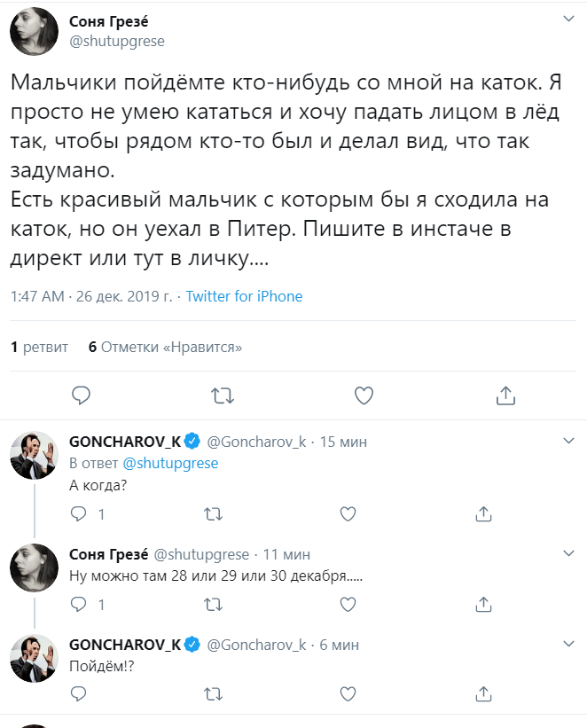Viewport: 587px width, 728px height.
Task: Share the "Пойдём!?" reply
Action: click(x=483, y=693)
